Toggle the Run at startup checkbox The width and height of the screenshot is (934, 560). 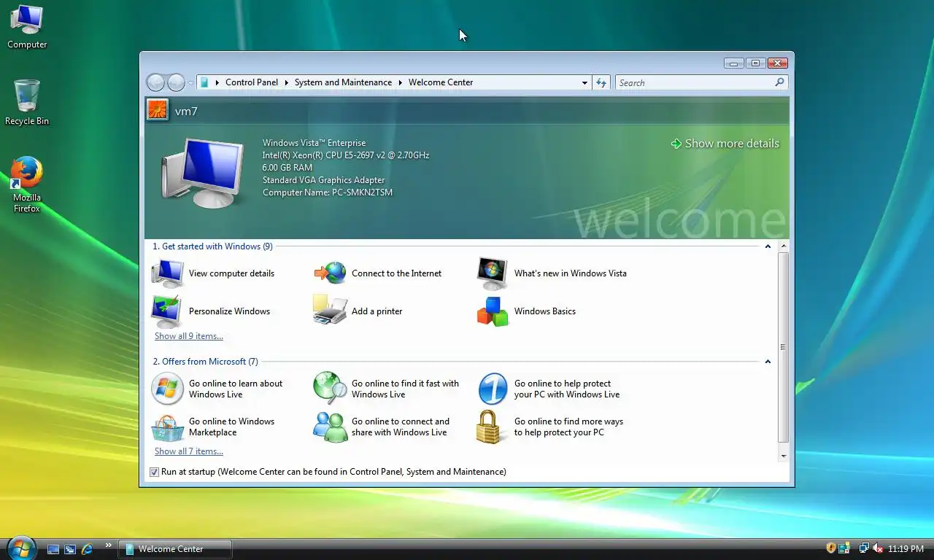point(154,472)
